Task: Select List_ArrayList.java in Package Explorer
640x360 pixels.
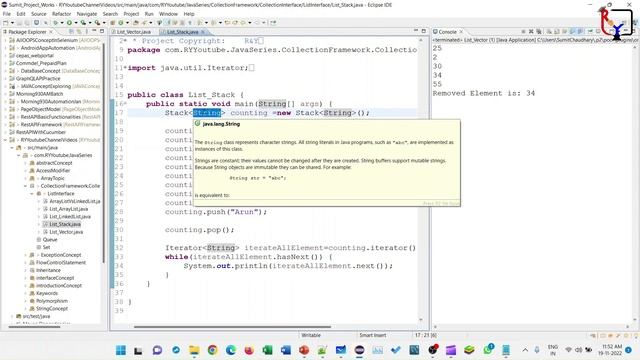Action: [x=69, y=209]
